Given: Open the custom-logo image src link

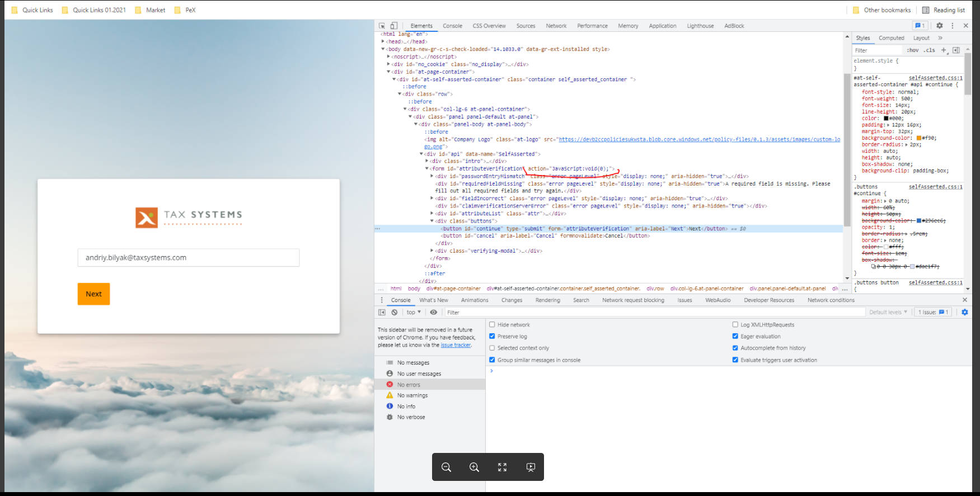Looking at the screenshot, I should [x=699, y=139].
